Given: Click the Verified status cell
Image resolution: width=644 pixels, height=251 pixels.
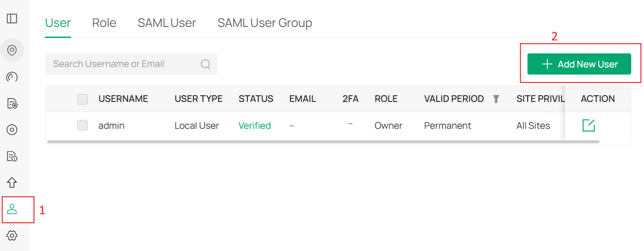Looking at the screenshot, I should (x=255, y=126).
